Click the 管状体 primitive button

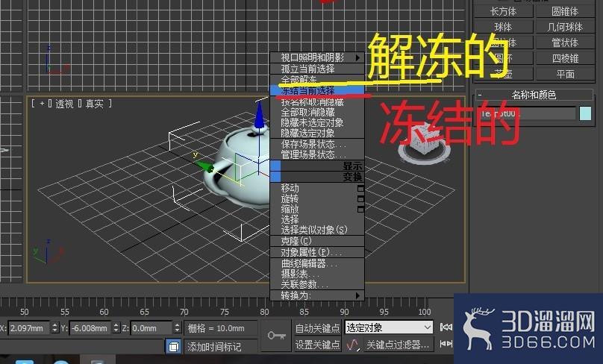click(565, 43)
